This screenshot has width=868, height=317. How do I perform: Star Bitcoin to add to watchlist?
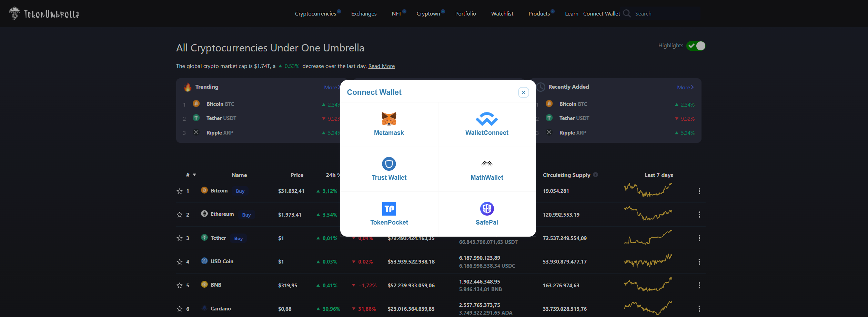point(180,191)
